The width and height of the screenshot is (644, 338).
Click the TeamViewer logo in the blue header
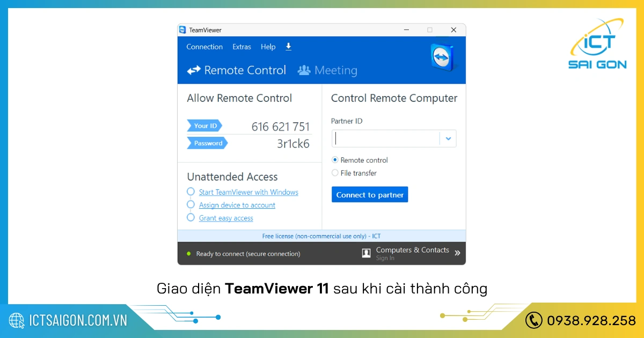click(442, 57)
